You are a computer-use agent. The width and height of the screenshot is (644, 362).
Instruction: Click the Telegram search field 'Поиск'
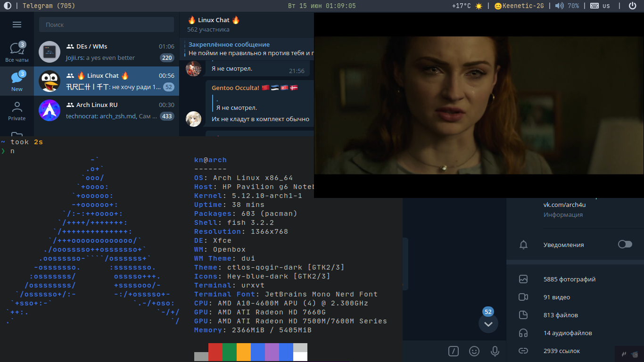(x=107, y=25)
